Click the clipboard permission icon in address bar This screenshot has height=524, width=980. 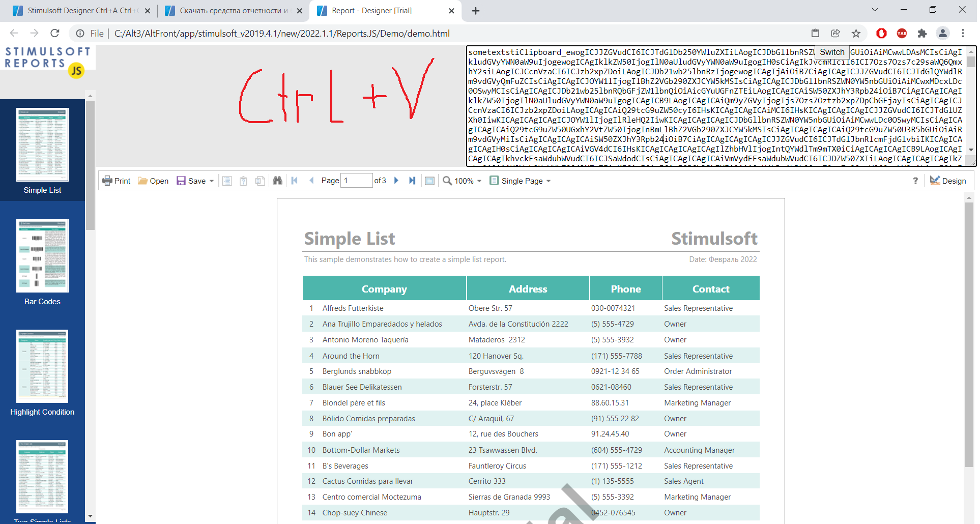point(815,33)
